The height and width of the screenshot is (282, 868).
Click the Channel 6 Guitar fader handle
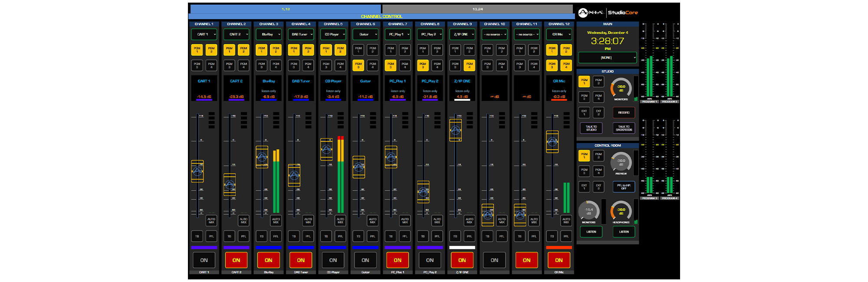pyautogui.click(x=359, y=167)
